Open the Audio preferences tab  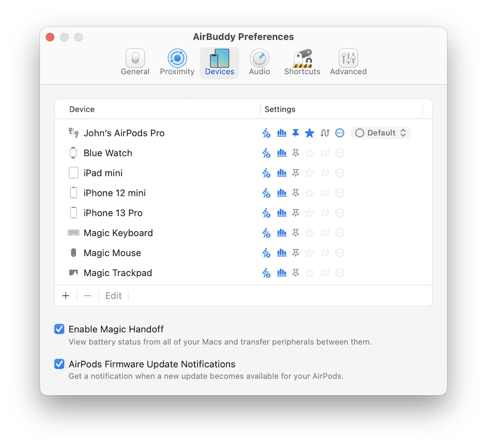coord(259,63)
